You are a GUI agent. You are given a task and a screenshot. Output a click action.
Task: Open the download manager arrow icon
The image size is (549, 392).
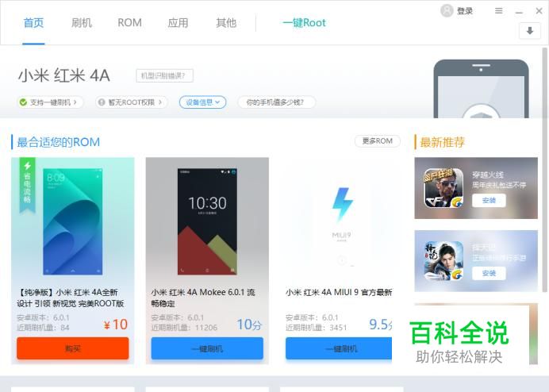click(x=530, y=31)
